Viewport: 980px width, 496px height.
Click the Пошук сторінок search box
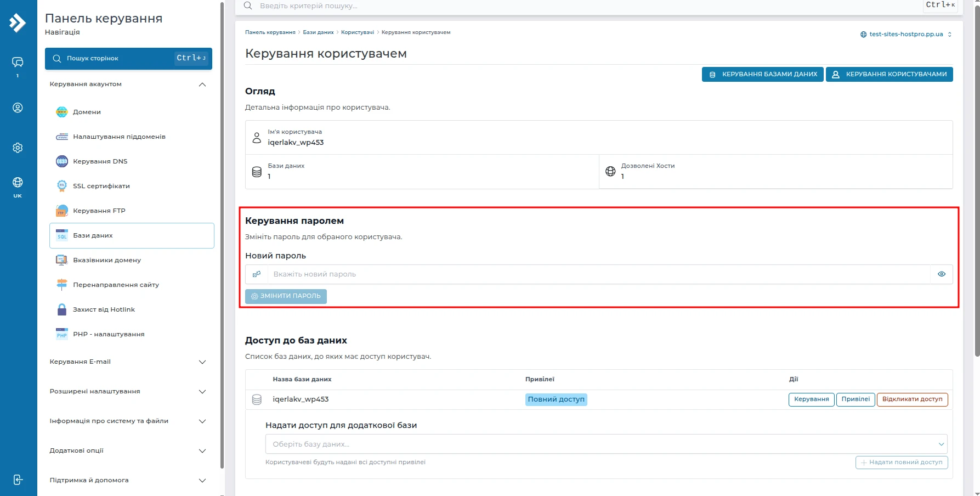[128, 59]
